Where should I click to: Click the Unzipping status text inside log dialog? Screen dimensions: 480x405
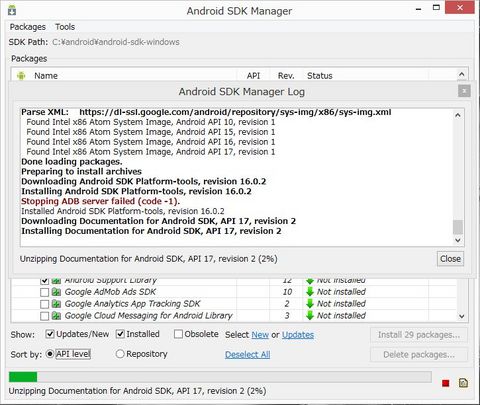click(149, 259)
